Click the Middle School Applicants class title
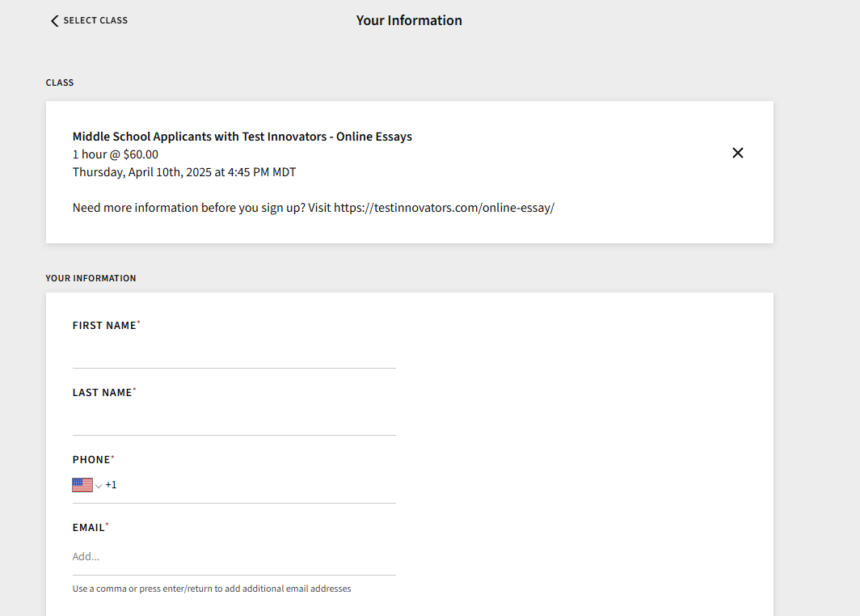 (x=242, y=137)
